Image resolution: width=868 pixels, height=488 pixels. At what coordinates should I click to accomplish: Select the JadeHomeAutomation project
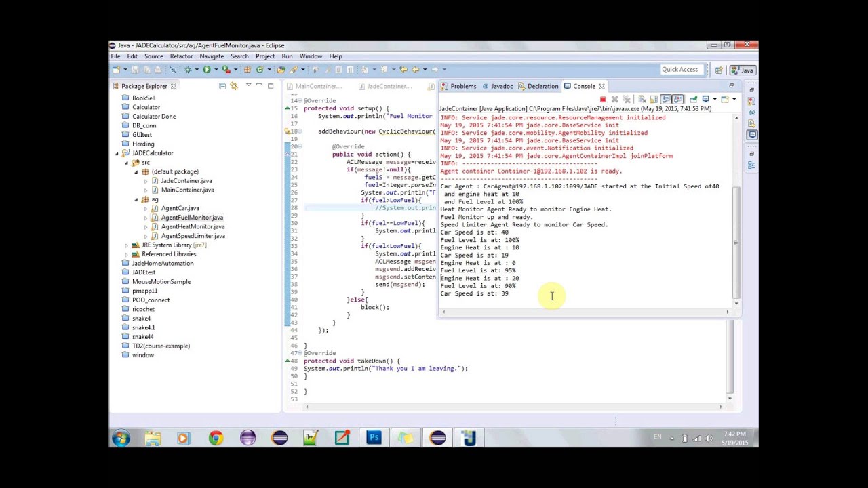coord(163,263)
